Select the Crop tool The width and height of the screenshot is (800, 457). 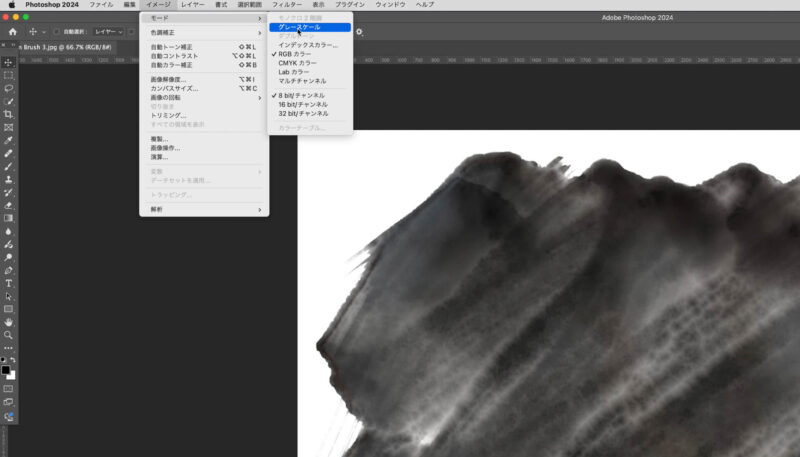[x=9, y=114]
